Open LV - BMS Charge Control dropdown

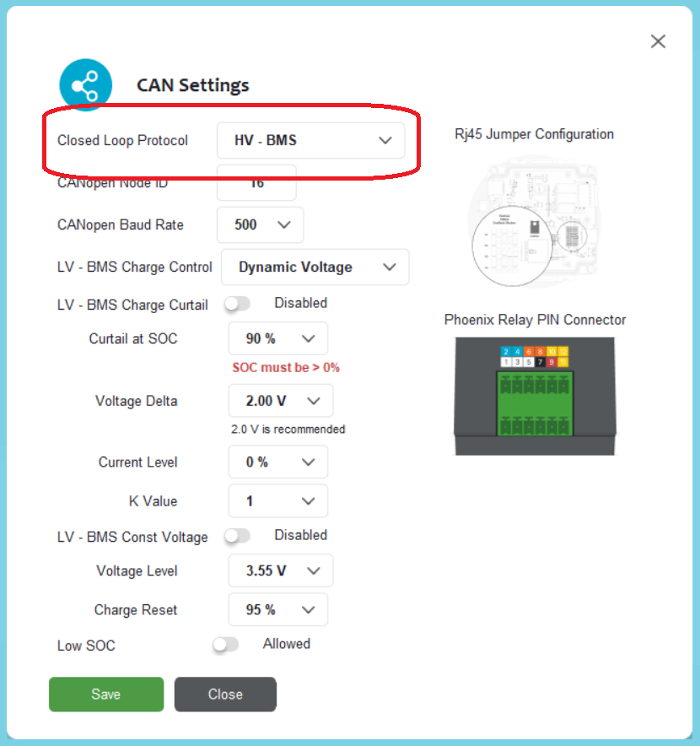(x=315, y=267)
